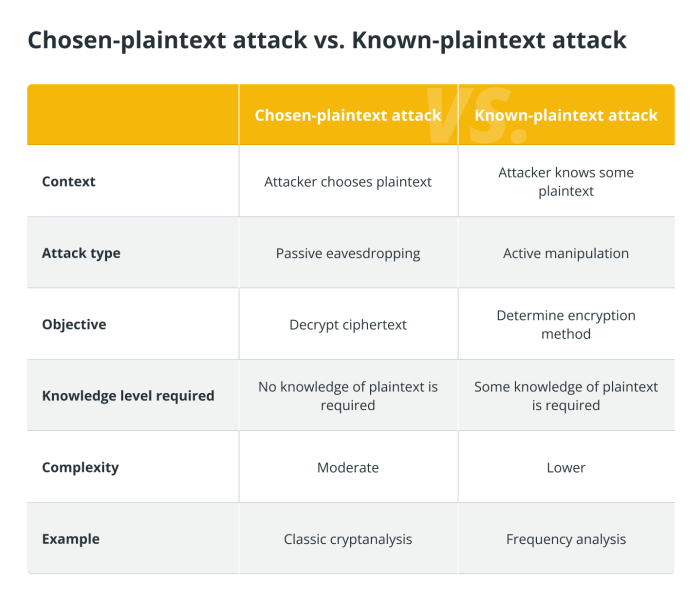Select the Example row label

tap(71, 539)
